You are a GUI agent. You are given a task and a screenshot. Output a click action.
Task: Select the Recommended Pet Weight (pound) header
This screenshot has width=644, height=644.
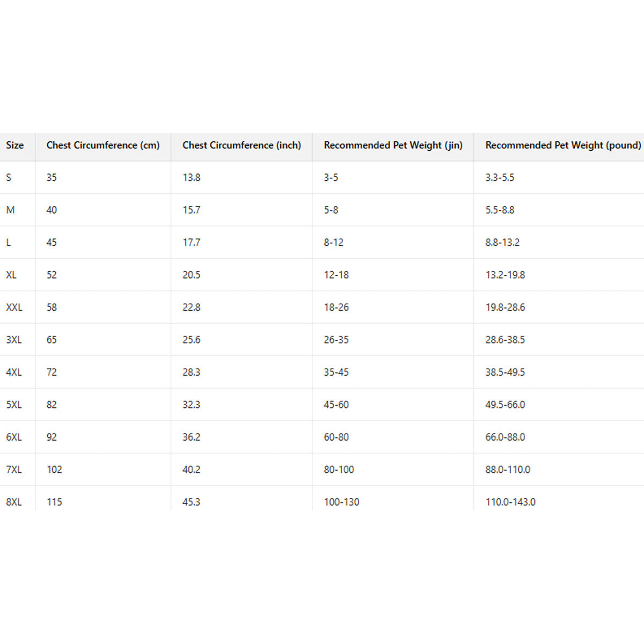(563, 145)
